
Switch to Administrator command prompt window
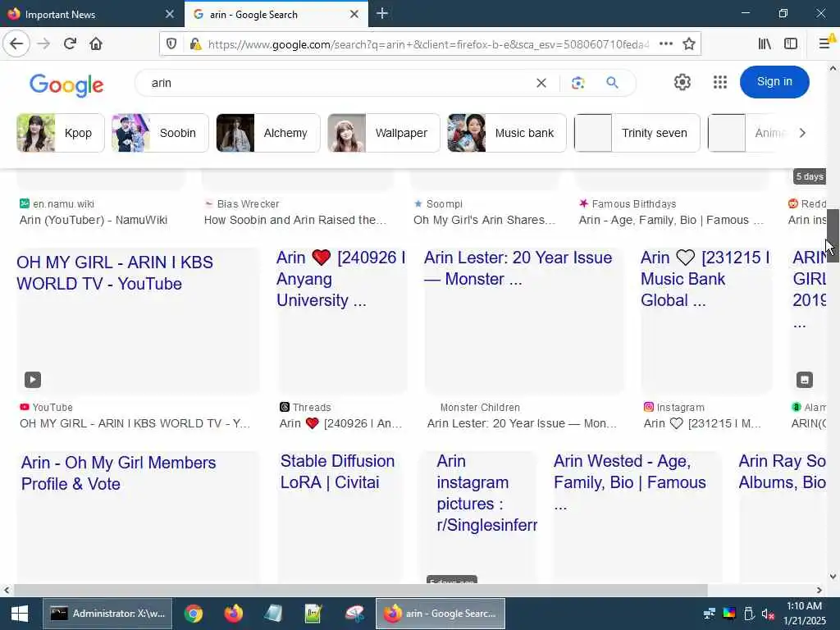pyautogui.click(x=107, y=614)
